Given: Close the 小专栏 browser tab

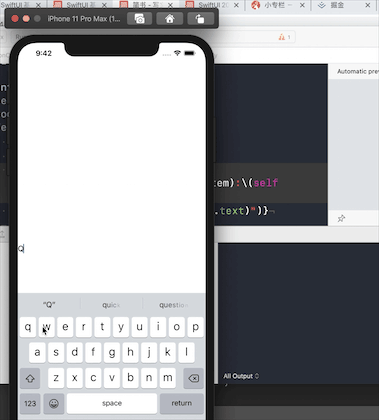Looking at the screenshot, I should (x=302, y=5).
